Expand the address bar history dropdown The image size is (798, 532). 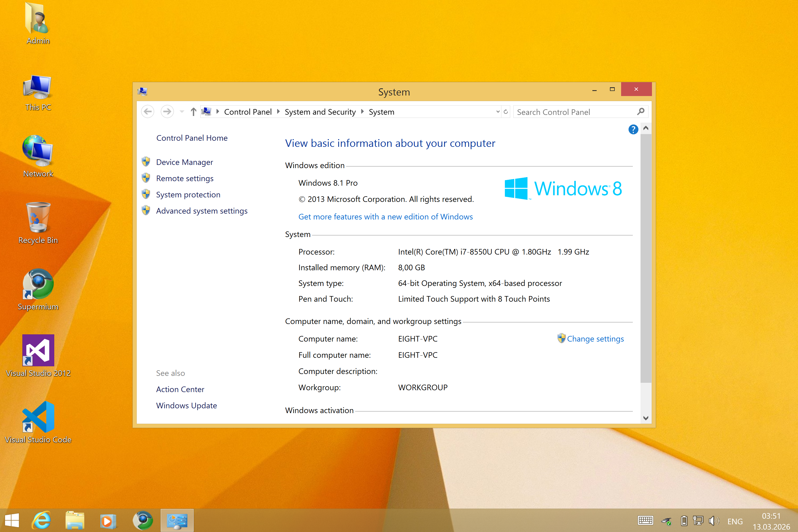[x=498, y=112]
